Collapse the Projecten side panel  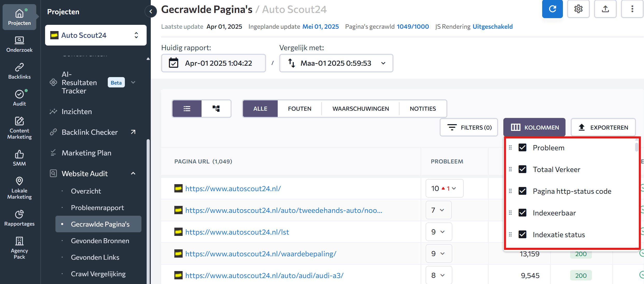pos(151,11)
